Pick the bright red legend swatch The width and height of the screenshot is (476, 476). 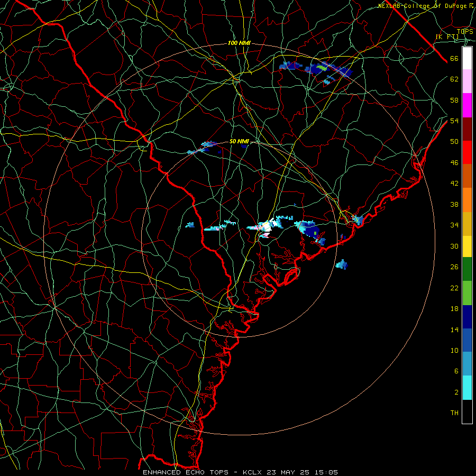coord(467,152)
